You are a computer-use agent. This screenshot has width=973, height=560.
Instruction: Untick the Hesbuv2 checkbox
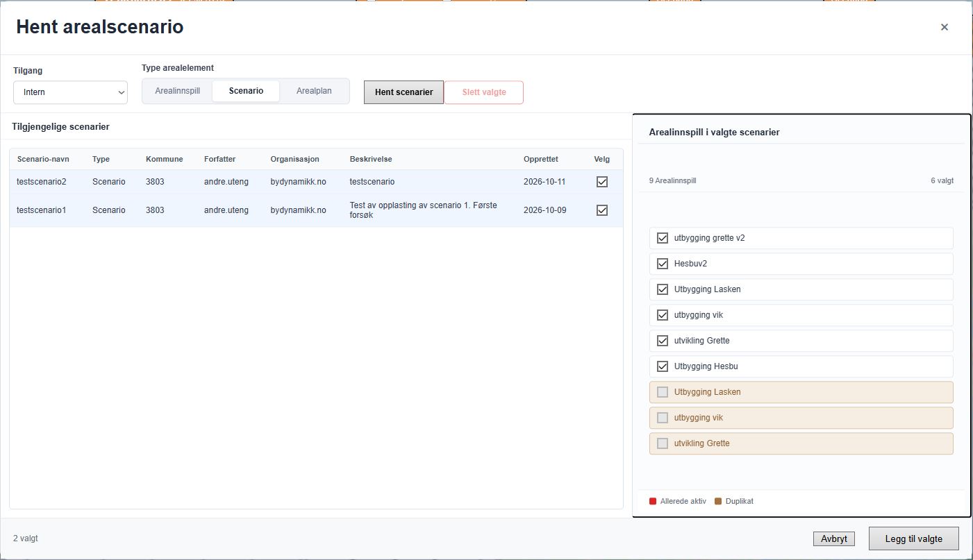click(663, 264)
